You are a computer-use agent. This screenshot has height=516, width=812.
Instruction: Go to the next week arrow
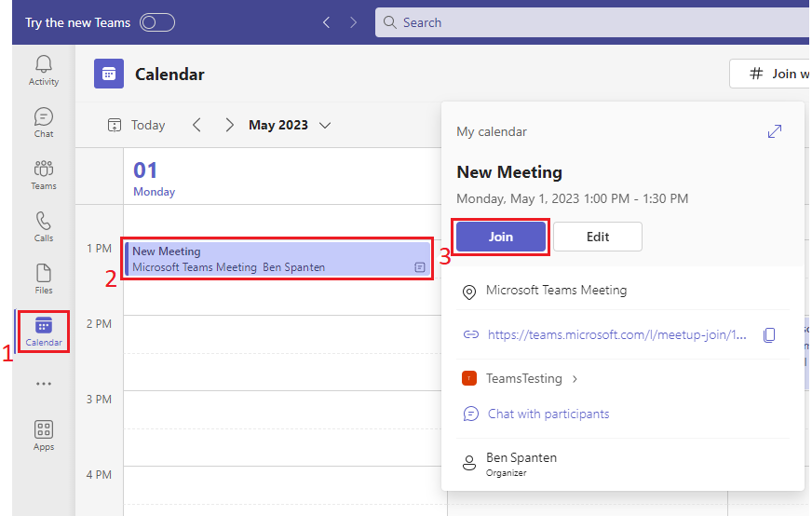pyautogui.click(x=229, y=125)
